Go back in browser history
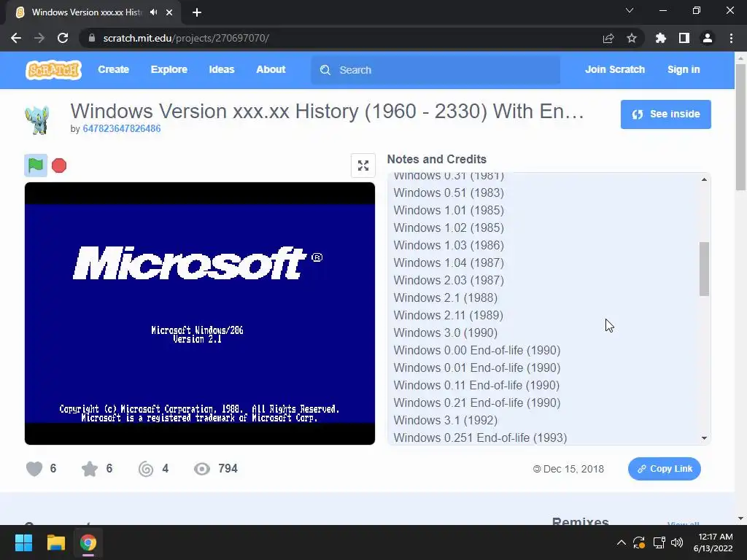Image resolution: width=747 pixels, height=560 pixels. click(16, 38)
